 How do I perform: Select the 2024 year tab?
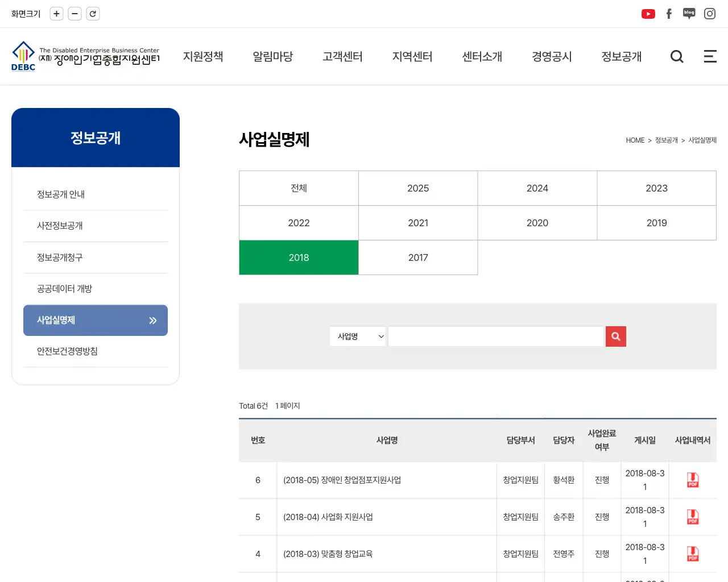click(537, 188)
